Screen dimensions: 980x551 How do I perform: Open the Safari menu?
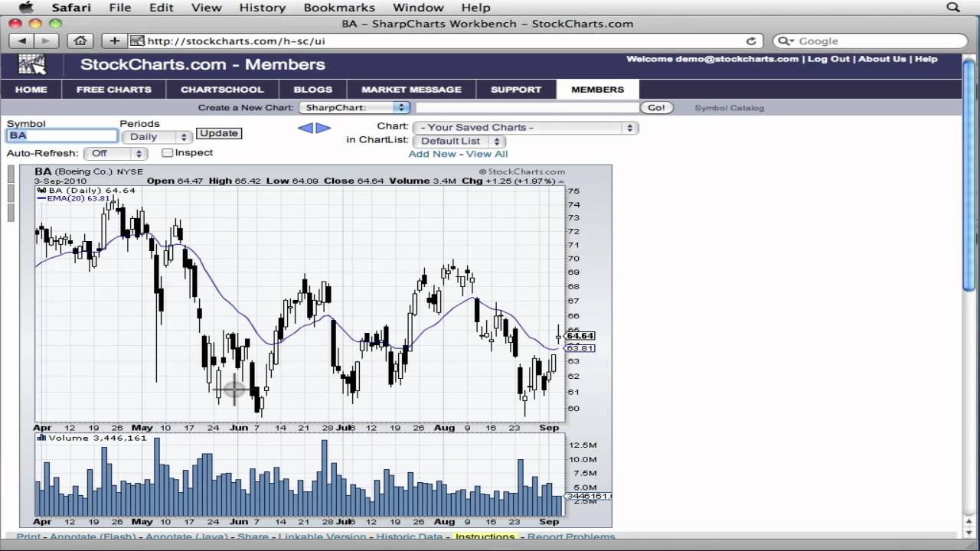(71, 8)
